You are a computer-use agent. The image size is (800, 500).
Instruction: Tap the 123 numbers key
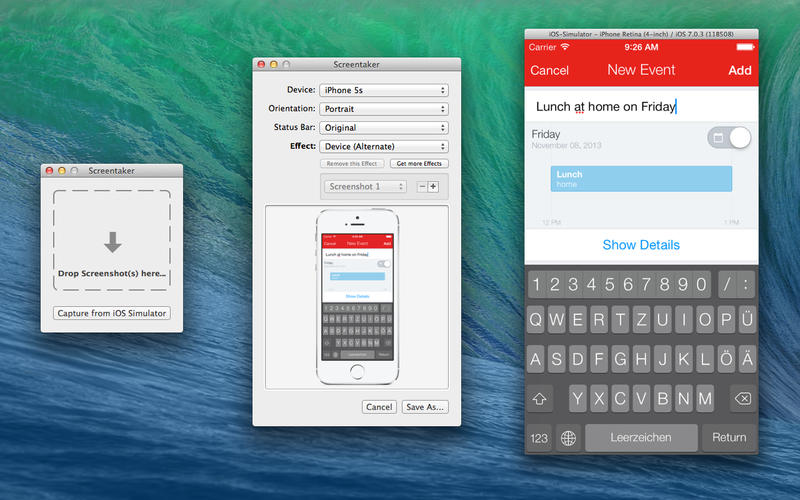pyautogui.click(x=539, y=438)
